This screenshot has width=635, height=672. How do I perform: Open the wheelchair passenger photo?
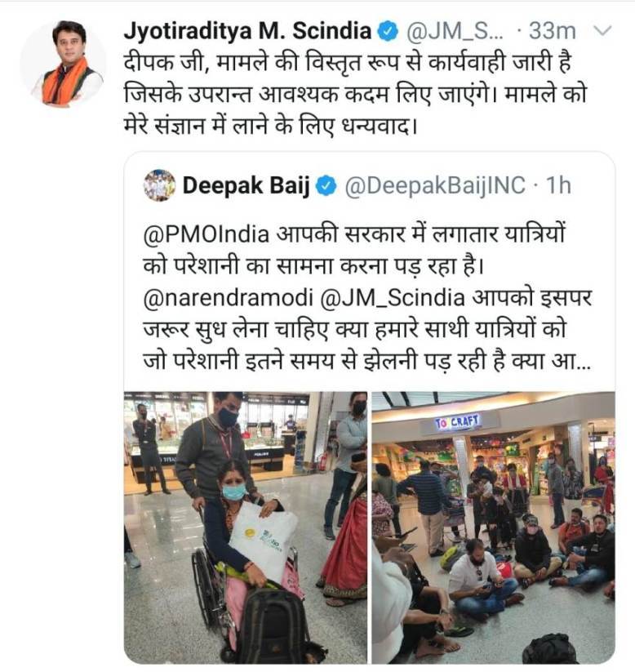(246, 527)
